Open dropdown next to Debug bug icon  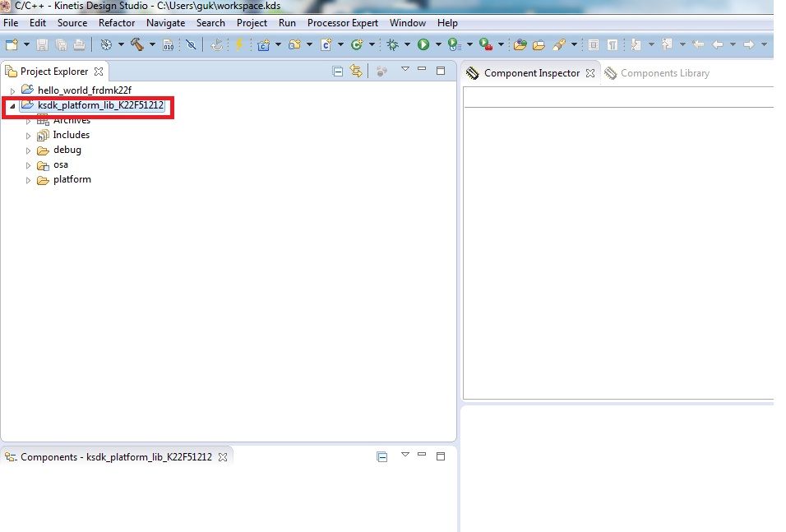tap(407, 44)
